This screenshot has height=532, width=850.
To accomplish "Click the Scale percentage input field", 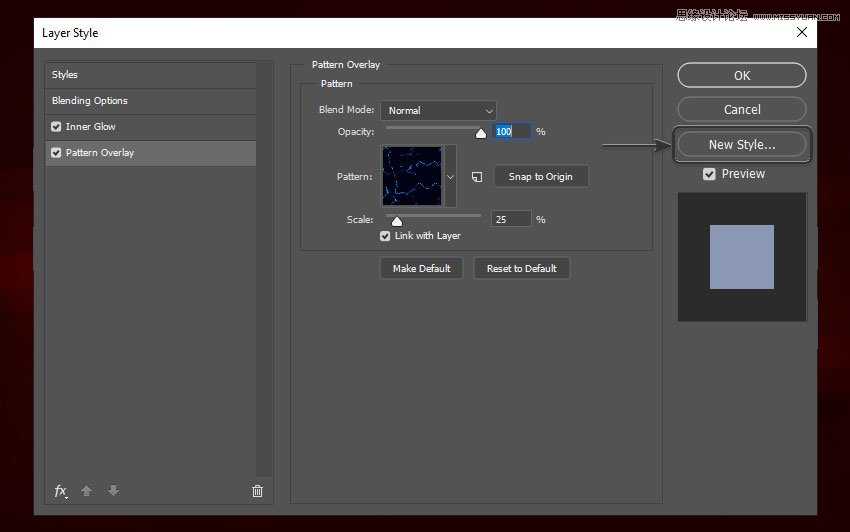I will 511,219.
